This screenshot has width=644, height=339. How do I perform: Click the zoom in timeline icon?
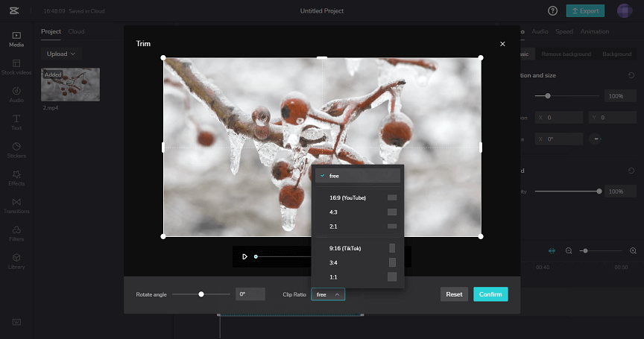click(x=633, y=250)
